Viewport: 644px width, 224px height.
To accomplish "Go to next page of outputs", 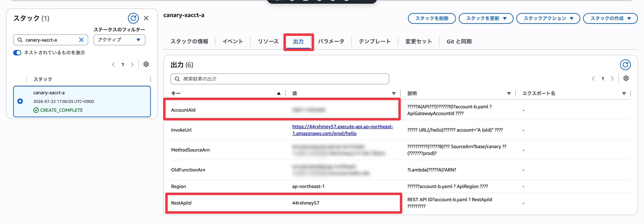I will (x=612, y=79).
